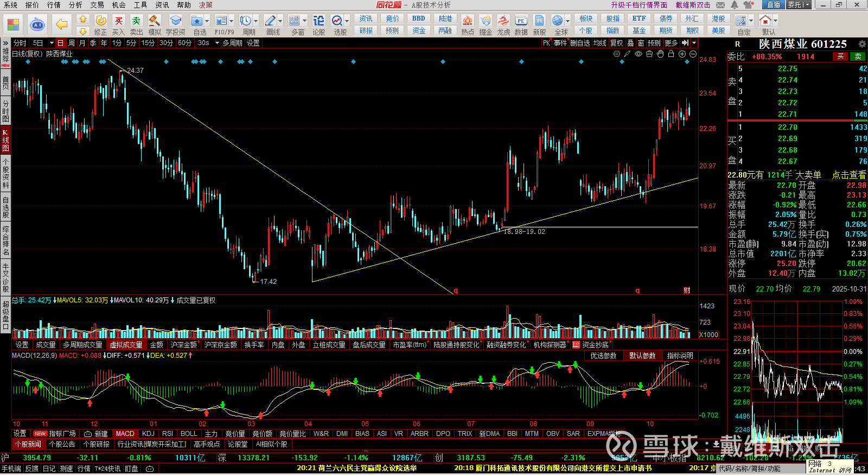Open the 分析 menu in menu bar
This screenshot has height=475, width=868.
75,5
